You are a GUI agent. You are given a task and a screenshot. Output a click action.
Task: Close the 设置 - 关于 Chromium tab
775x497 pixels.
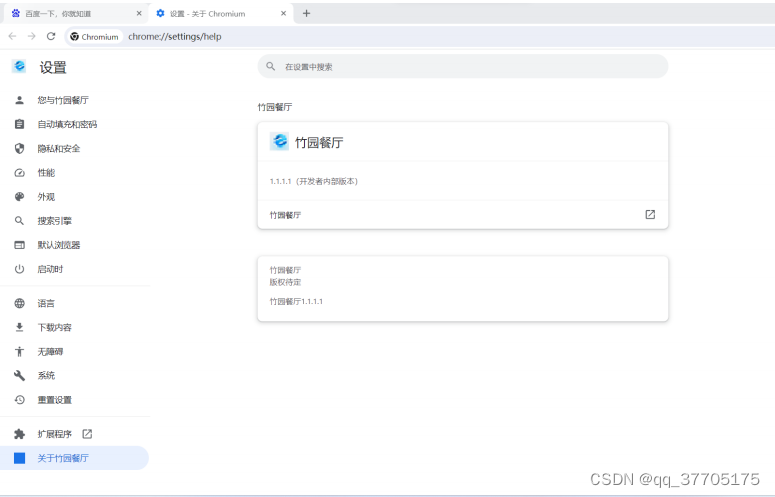pyautogui.click(x=283, y=13)
